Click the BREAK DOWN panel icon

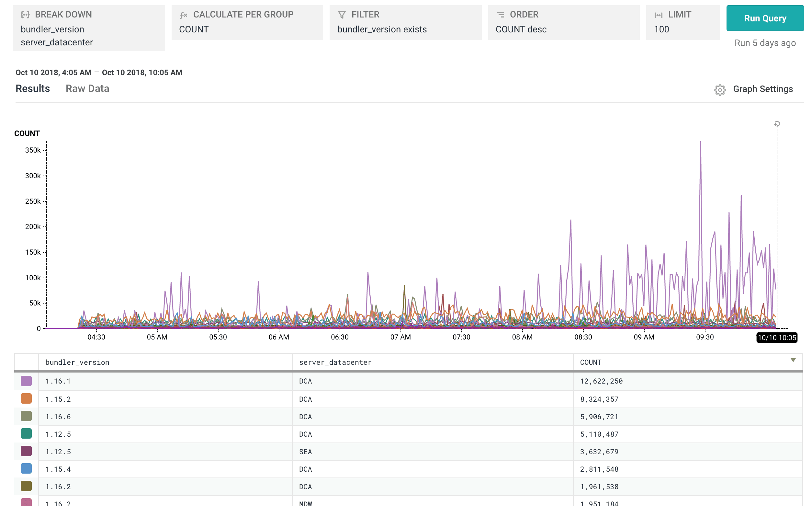coord(26,14)
